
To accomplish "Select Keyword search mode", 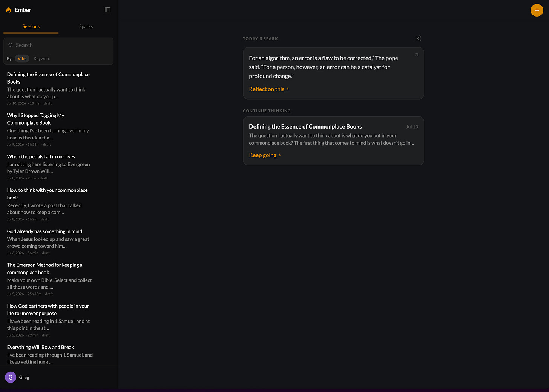I will click(42, 58).
